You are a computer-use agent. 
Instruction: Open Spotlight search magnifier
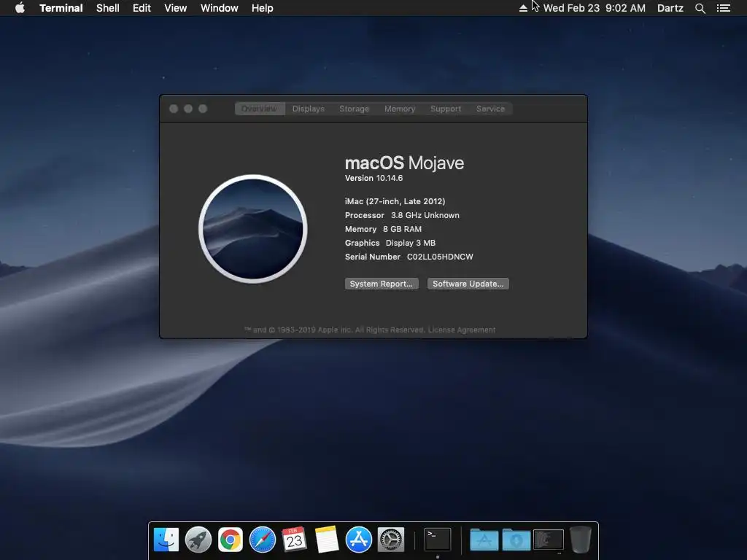(700, 8)
